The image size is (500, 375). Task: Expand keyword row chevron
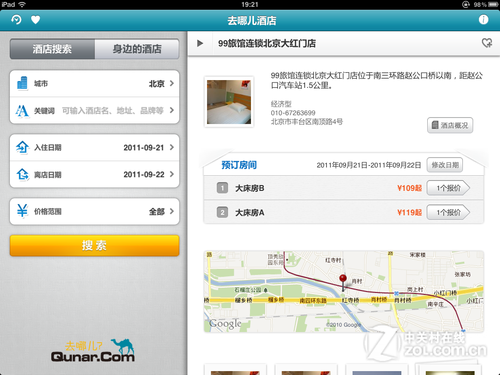coord(172,110)
